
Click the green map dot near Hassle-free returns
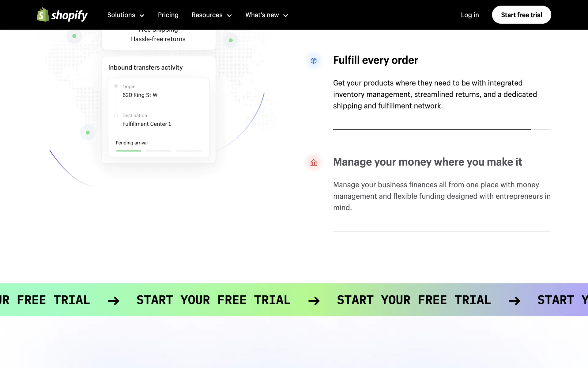tap(231, 40)
